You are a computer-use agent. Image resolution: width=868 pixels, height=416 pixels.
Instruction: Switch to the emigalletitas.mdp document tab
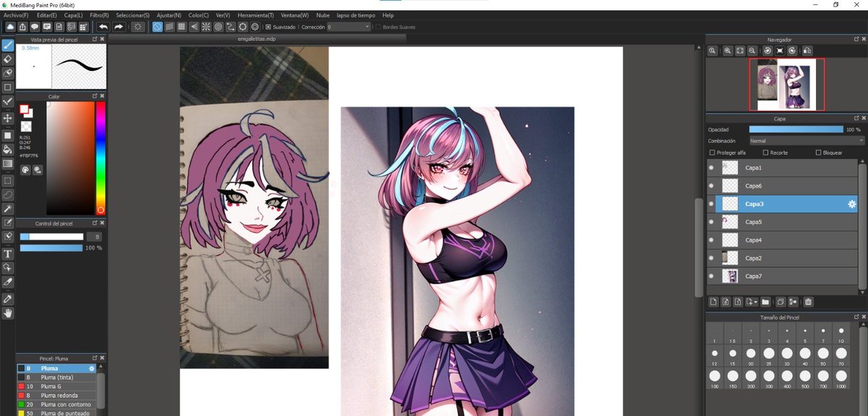[x=257, y=40]
